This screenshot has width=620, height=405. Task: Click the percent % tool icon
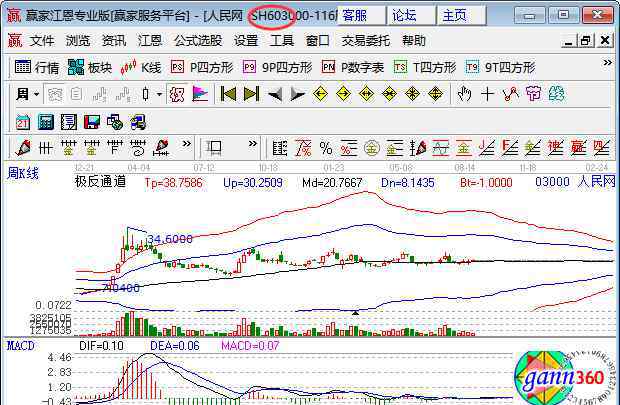pos(326,148)
